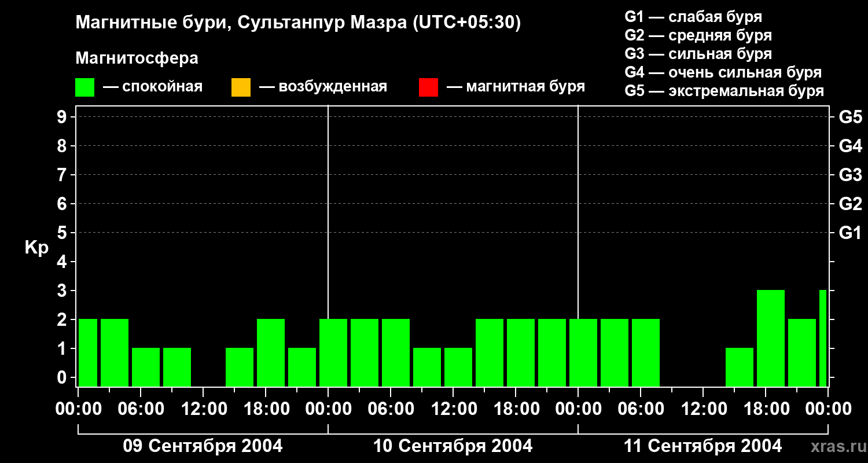Click the green 'спокойная' legend swatch
868x463 pixels.
pos(85,87)
